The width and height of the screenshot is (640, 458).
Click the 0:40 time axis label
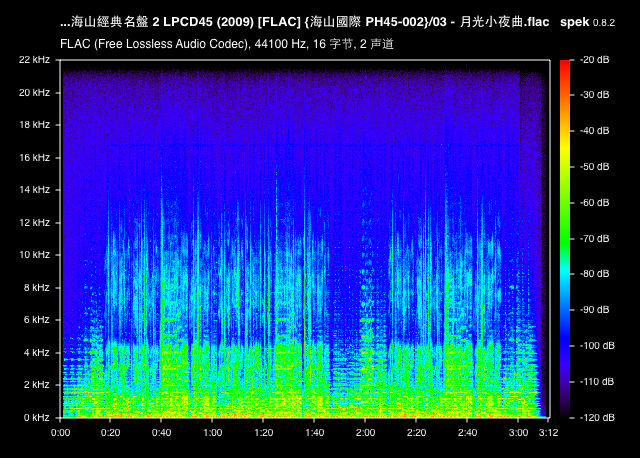coord(162,433)
